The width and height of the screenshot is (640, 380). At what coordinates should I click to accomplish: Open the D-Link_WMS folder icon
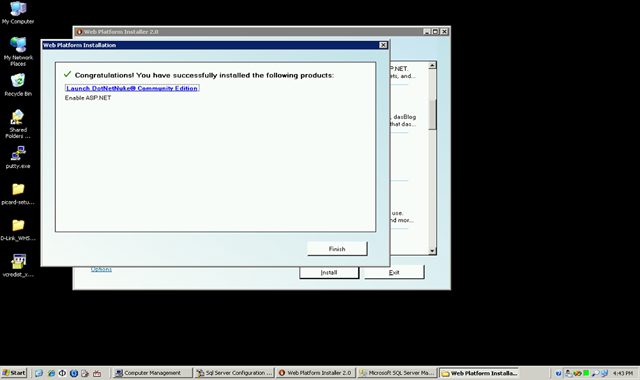point(18,229)
